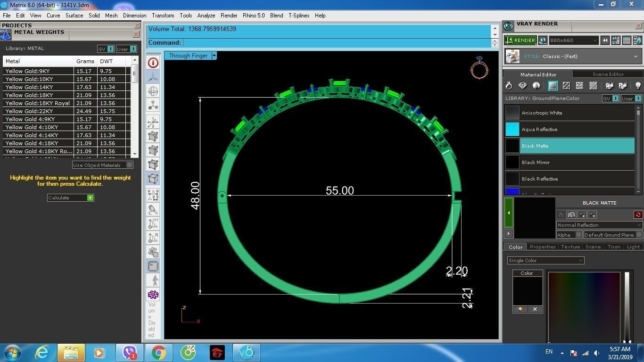Switch to the Properties tab

coord(543,247)
